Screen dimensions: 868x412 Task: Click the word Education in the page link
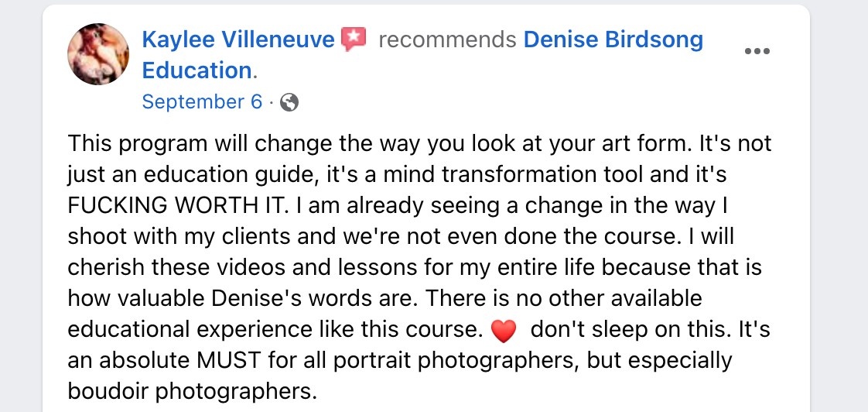[x=197, y=70]
